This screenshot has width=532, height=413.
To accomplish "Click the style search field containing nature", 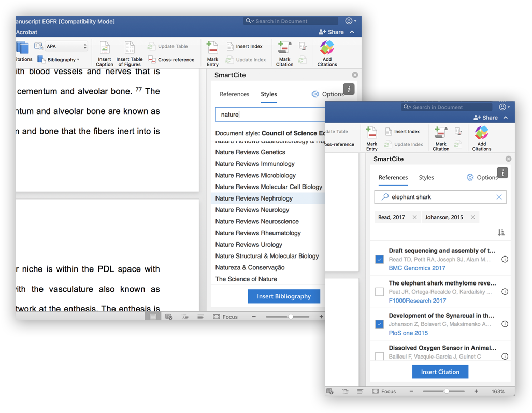I will 270,115.
